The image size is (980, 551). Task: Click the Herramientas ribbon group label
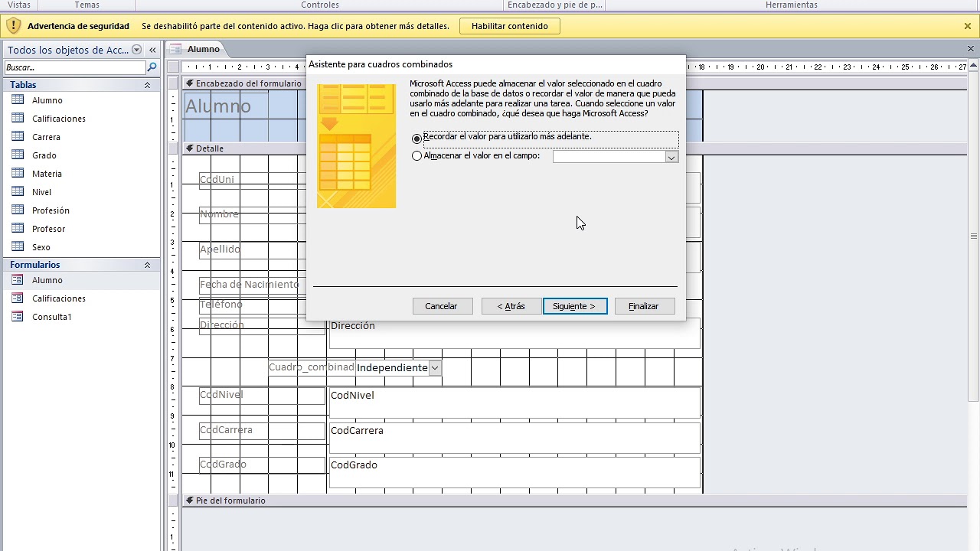(x=792, y=5)
